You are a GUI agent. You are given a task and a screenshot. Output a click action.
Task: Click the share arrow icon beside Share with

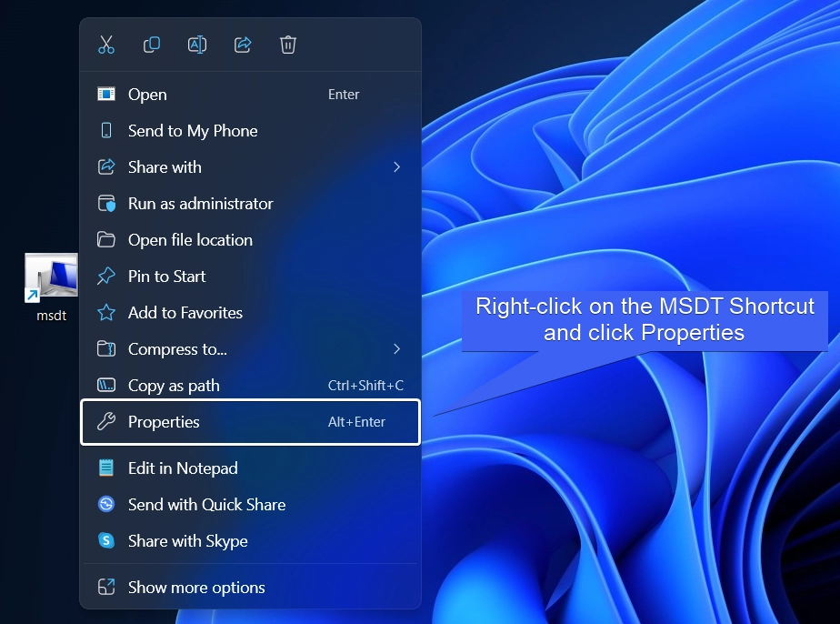click(x=106, y=166)
